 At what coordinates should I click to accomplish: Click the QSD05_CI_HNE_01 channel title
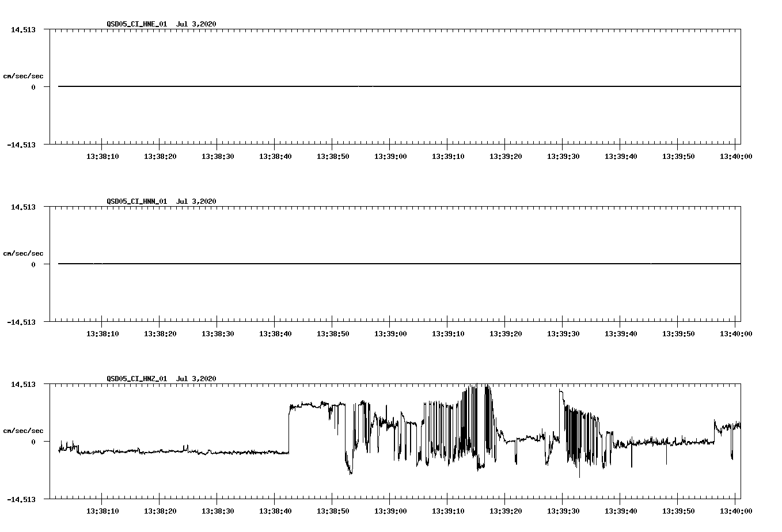click(137, 24)
